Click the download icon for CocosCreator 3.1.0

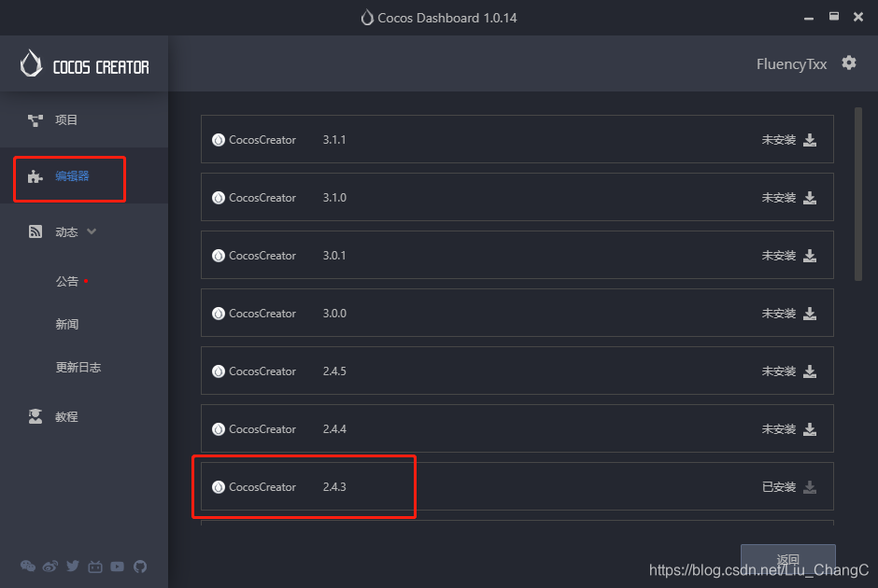[x=810, y=198]
